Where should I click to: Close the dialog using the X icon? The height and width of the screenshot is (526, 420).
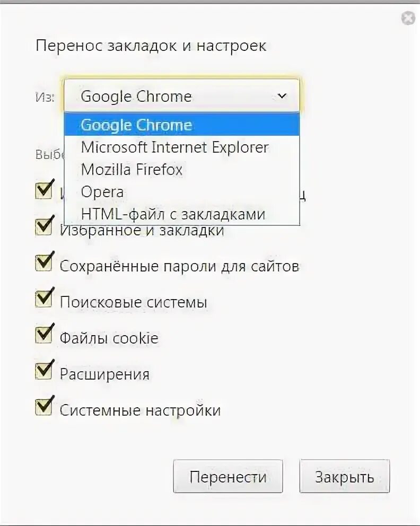point(408,18)
